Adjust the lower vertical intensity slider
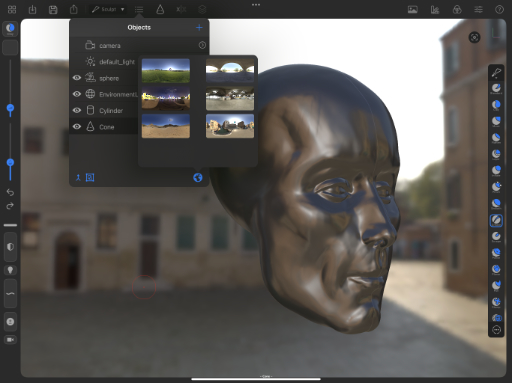Viewport: 512px width, 383px height. [10, 162]
